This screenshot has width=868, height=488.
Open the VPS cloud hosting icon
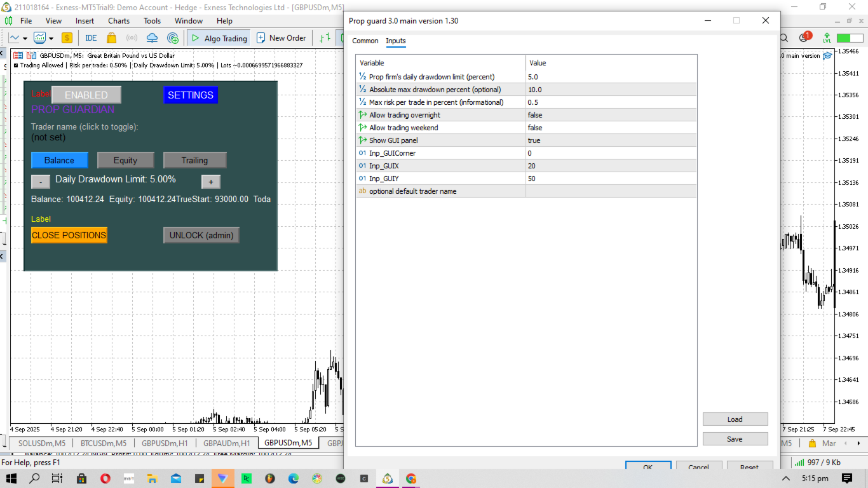click(x=152, y=38)
